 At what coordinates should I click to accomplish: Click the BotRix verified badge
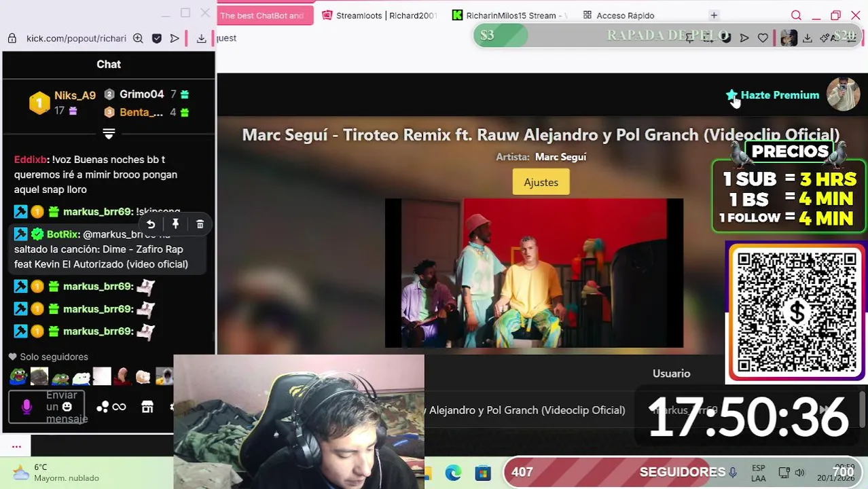(x=37, y=234)
